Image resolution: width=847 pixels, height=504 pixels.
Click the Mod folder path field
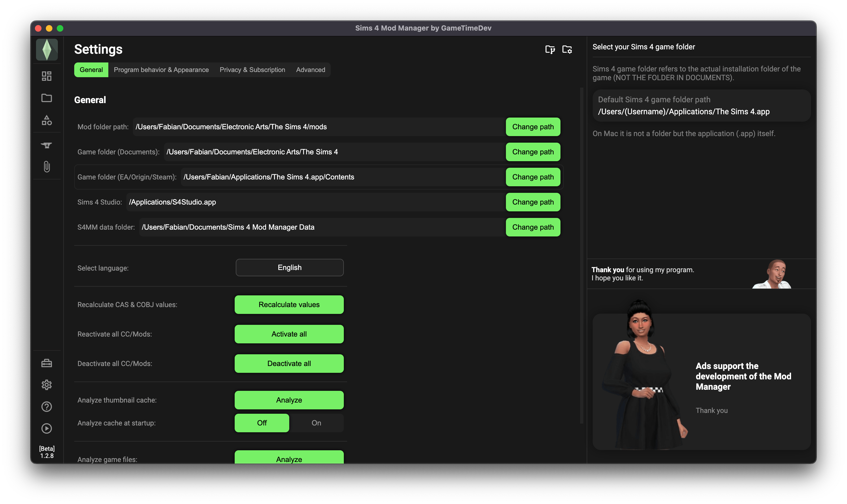click(319, 127)
